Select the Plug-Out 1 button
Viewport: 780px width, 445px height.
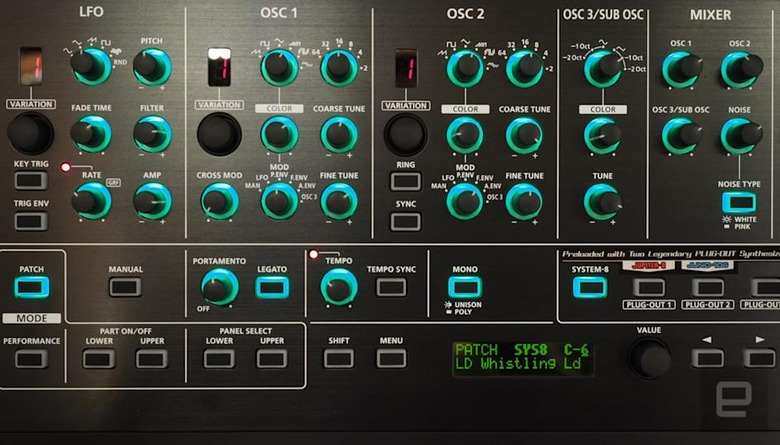648,287
